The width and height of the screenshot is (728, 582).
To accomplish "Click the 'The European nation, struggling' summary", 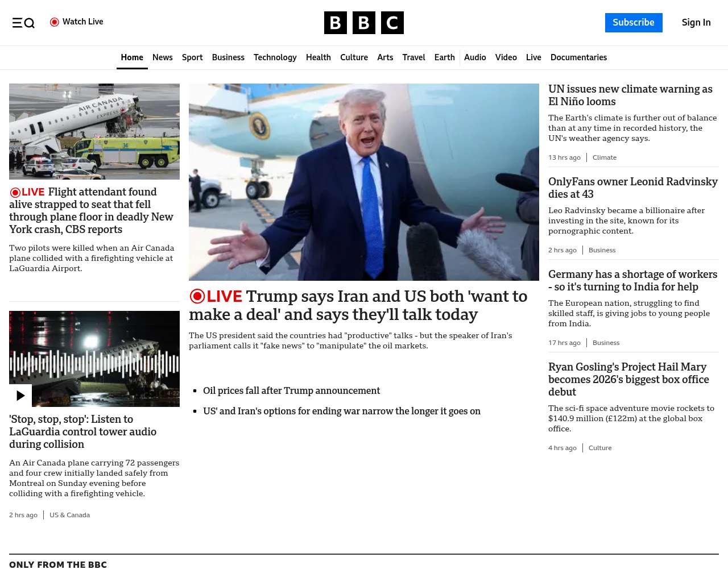I will pos(629,313).
